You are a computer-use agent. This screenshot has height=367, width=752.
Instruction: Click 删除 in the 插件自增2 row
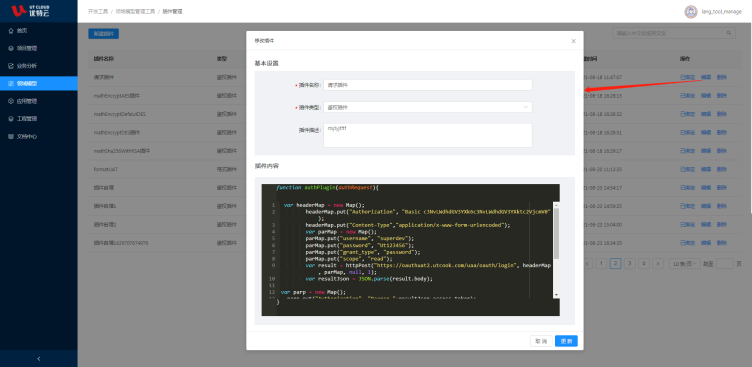click(722, 225)
